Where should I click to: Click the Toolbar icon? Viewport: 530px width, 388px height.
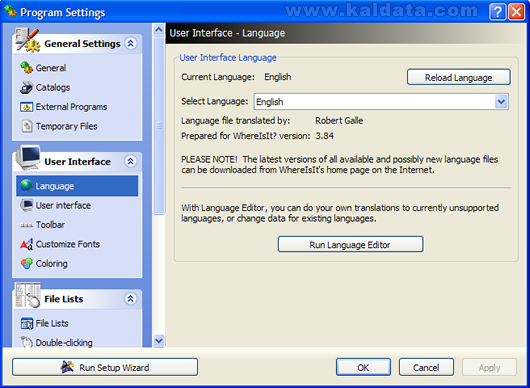26,225
